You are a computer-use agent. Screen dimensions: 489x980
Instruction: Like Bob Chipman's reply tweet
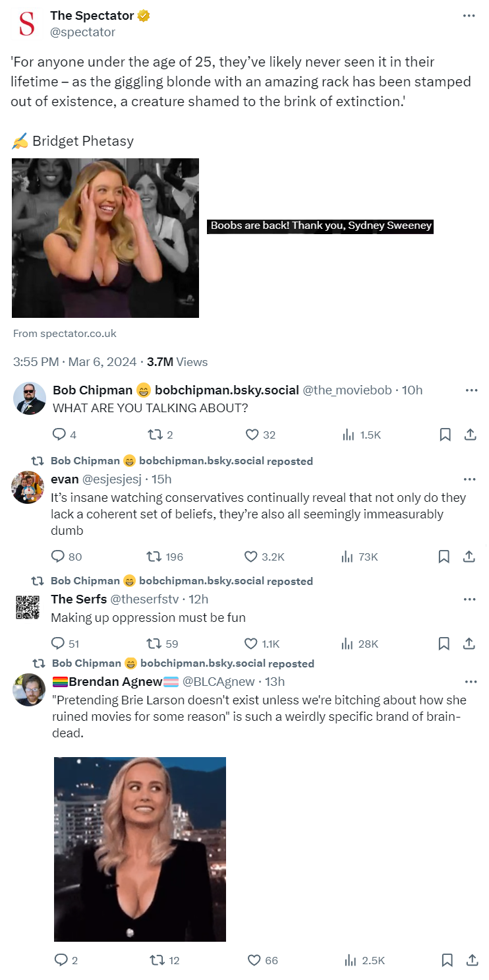coord(251,435)
